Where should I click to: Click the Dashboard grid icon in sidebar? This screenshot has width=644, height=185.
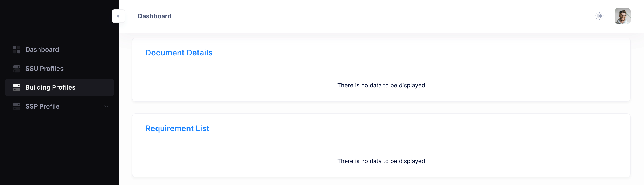tap(17, 50)
